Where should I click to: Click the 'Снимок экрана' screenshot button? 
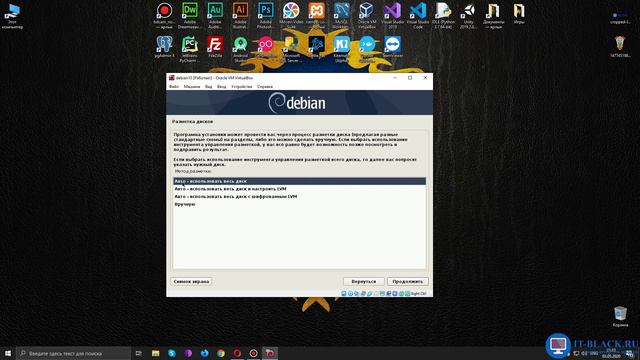click(x=191, y=281)
